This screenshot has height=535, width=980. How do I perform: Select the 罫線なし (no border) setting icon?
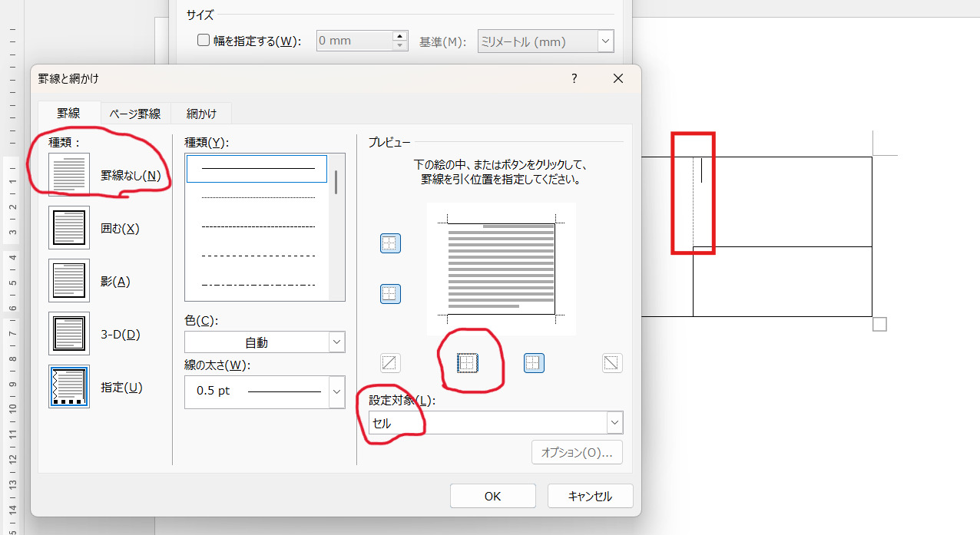[x=69, y=174]
